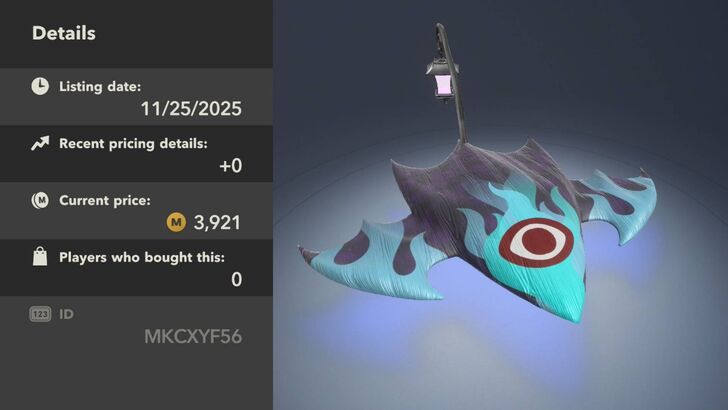
Task: Click the rising arrow pricing trend icon
Action: point(40,143)
